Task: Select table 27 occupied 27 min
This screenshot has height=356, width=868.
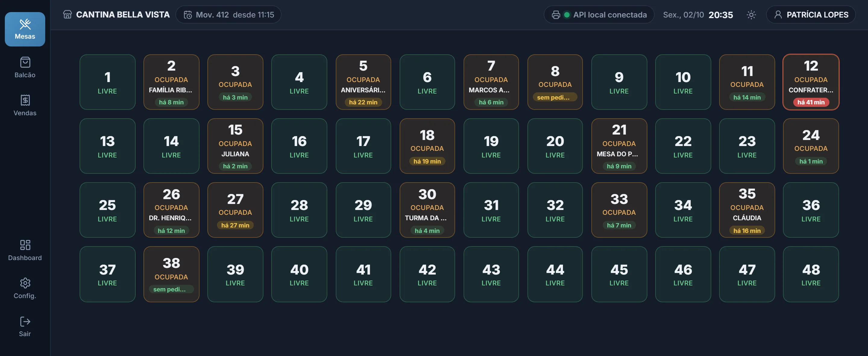Action: [x=235, y=210]
